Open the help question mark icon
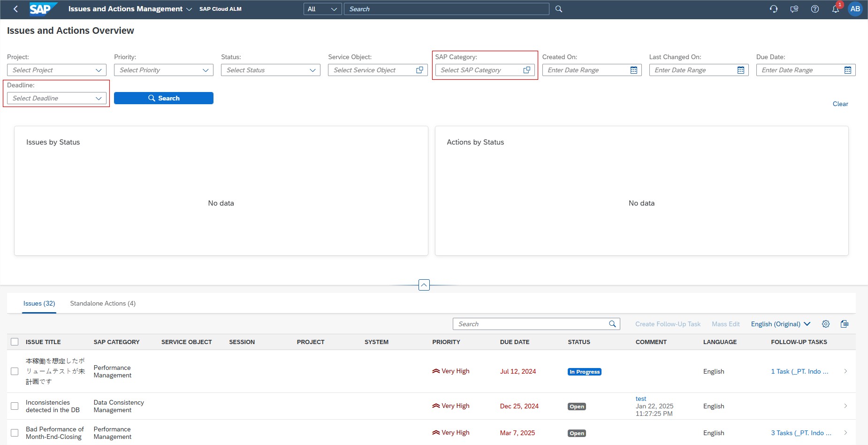Viewport: 868px width, 445px height. tap(815, 9)
